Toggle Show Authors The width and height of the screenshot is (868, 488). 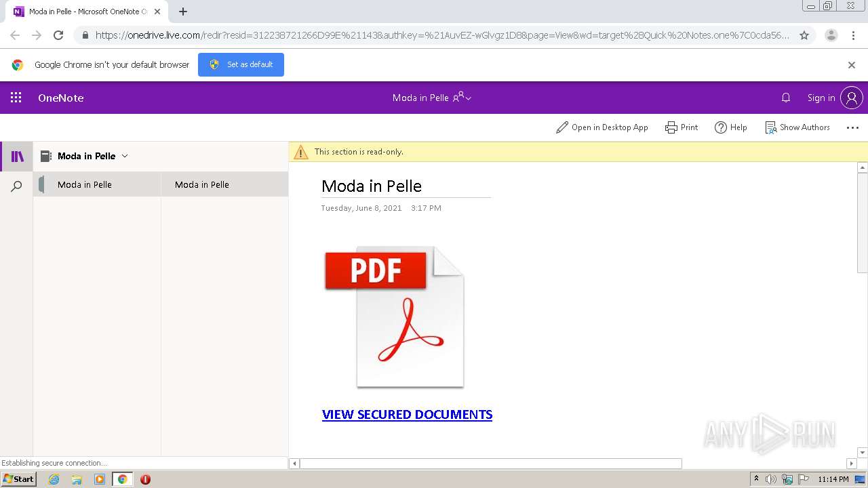click(797, 127)
